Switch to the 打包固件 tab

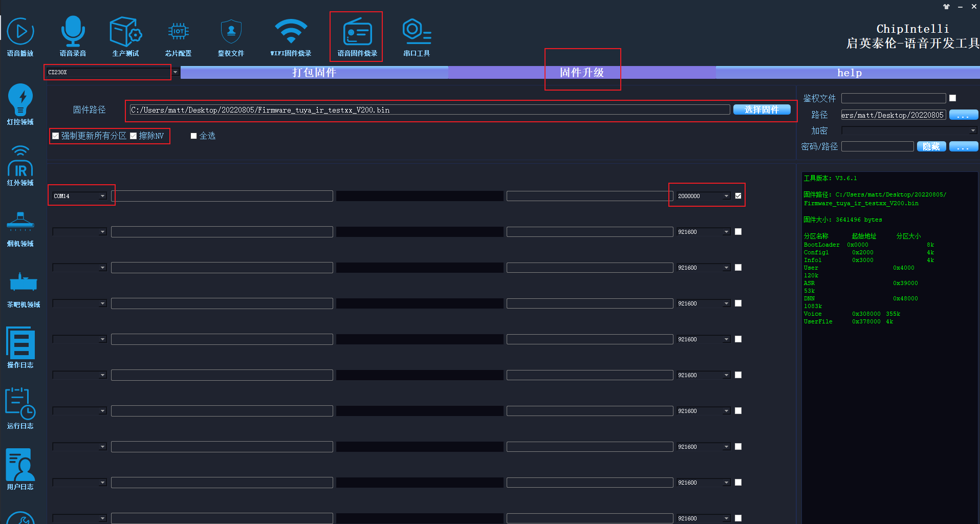[x=314, y=73]
